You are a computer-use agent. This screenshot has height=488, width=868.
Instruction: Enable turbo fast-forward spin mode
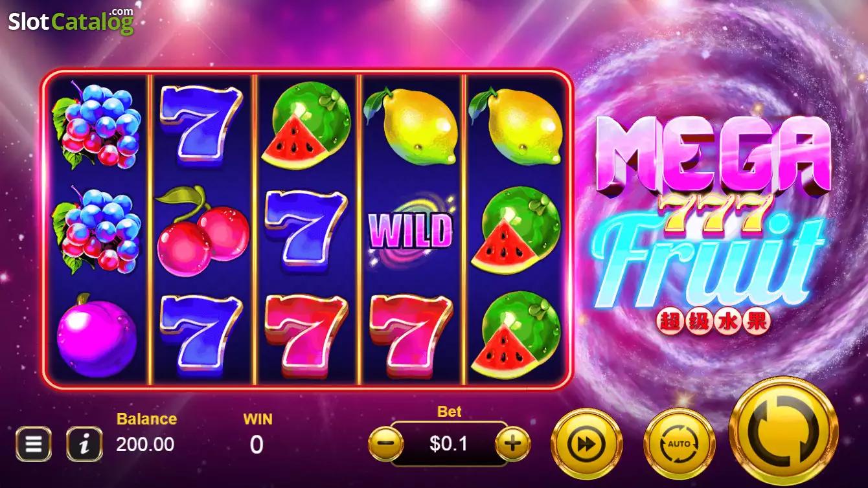586,444
